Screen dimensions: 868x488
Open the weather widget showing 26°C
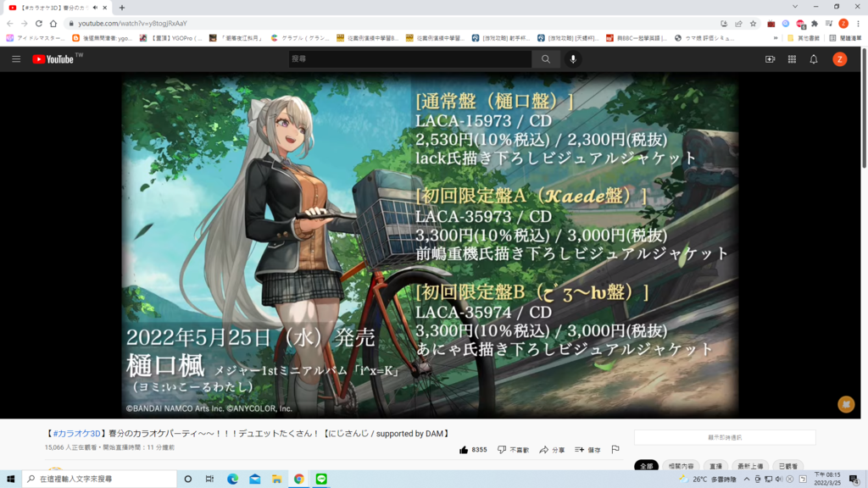coord(708,480)
